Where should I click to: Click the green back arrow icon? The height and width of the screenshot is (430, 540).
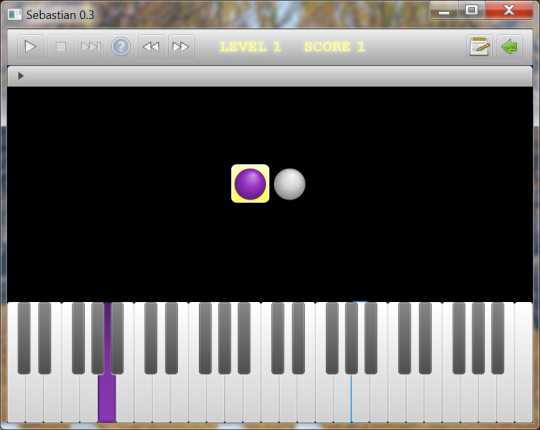(509, 47)
